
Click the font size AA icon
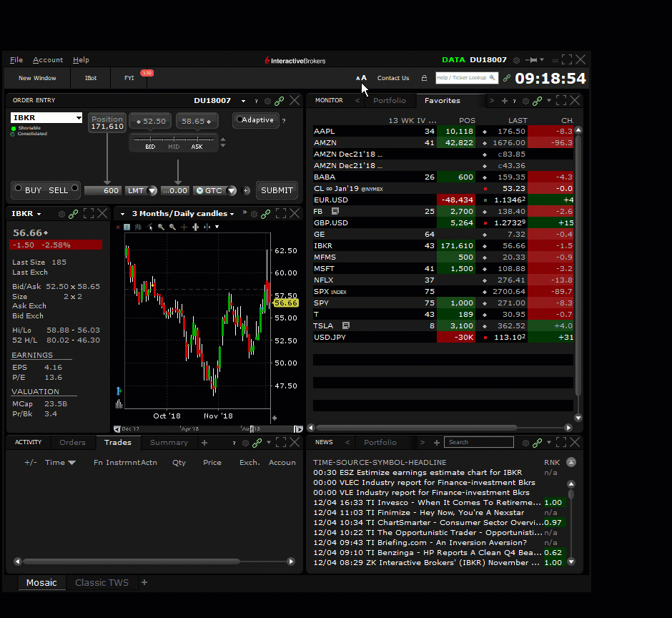pyautogui.click(x=361, y=78)
